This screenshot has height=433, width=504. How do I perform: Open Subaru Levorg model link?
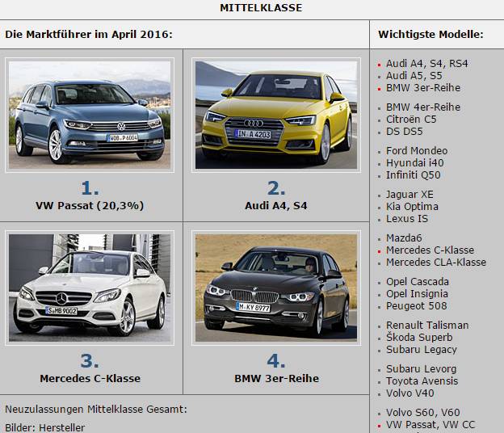click(421, 368)
